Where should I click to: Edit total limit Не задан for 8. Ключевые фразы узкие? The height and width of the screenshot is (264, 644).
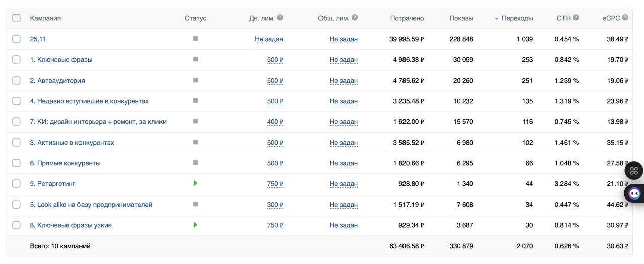(344, 225)
